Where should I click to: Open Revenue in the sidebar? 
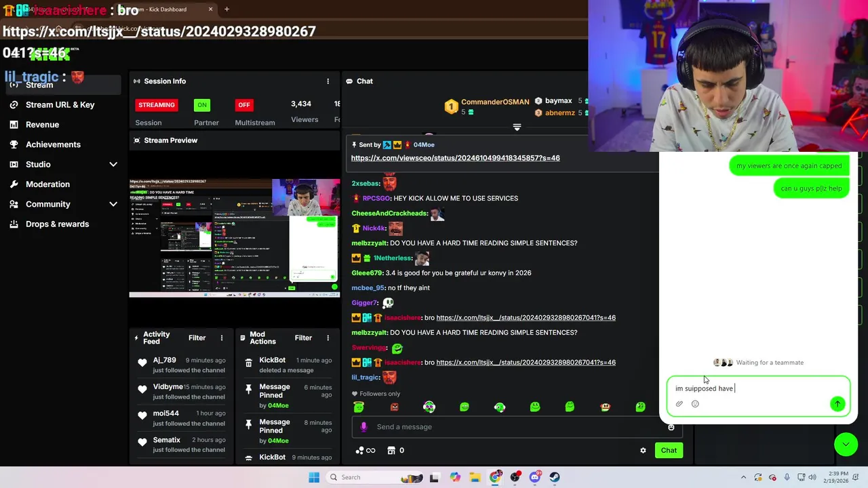[x=42, y=125]
